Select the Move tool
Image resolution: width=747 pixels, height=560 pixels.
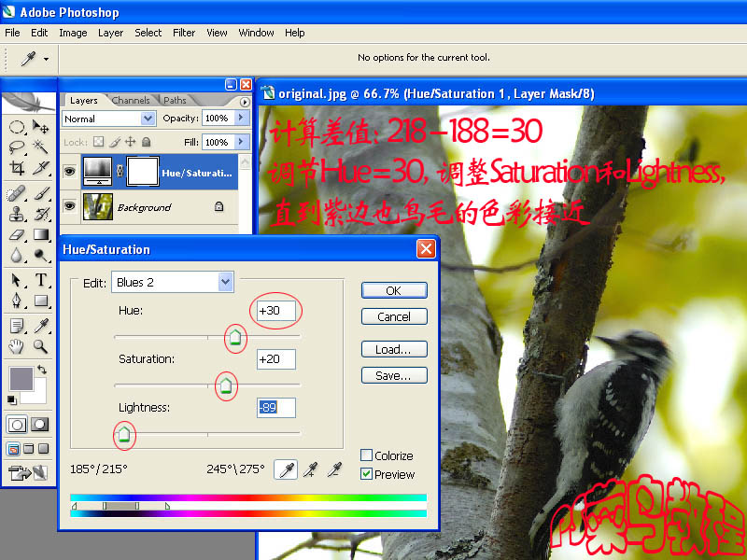tap(40, 127)
